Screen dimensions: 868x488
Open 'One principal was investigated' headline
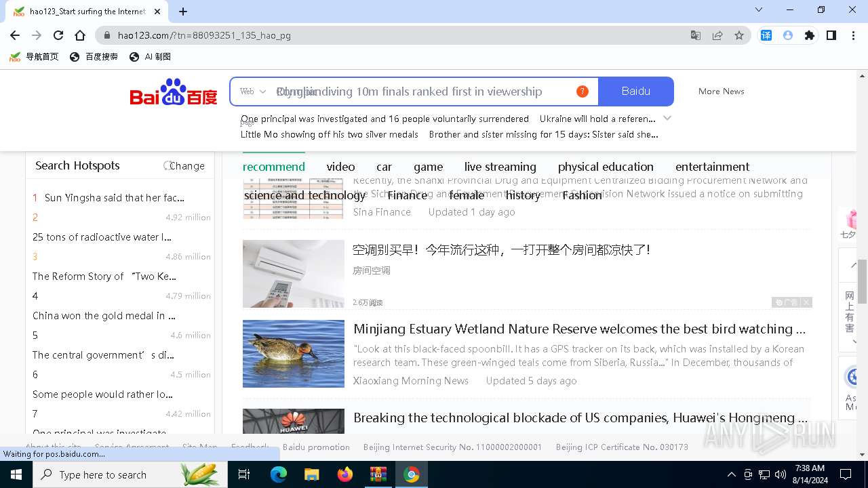(x=384, y=119)
